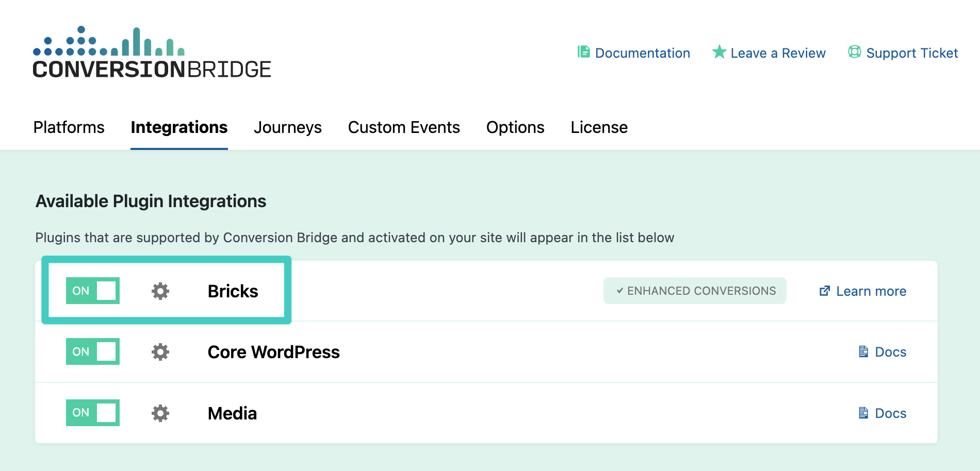Click the Leave a Review star icon
980x471 pixels.
click(x=719, y=52)
